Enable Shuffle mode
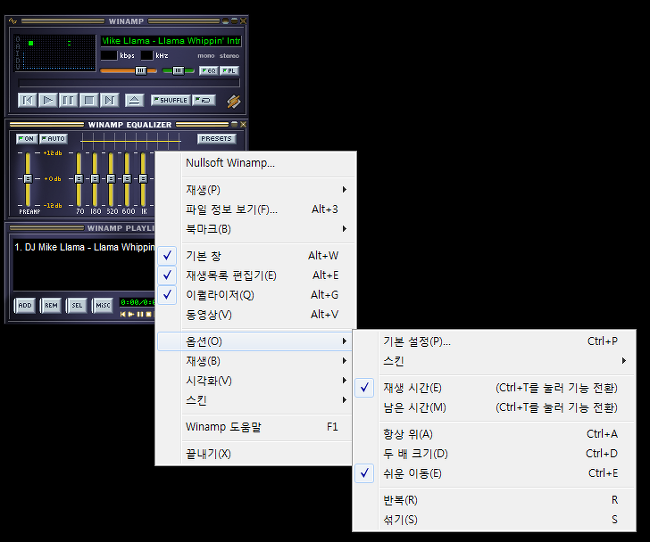This screenshot has height=542, width=650. [171, 100]
